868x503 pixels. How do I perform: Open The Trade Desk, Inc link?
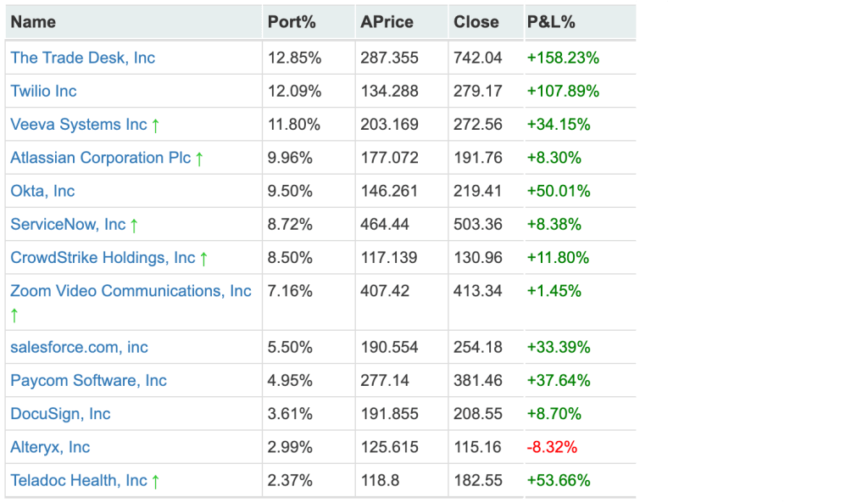click(x=82, y=58)
